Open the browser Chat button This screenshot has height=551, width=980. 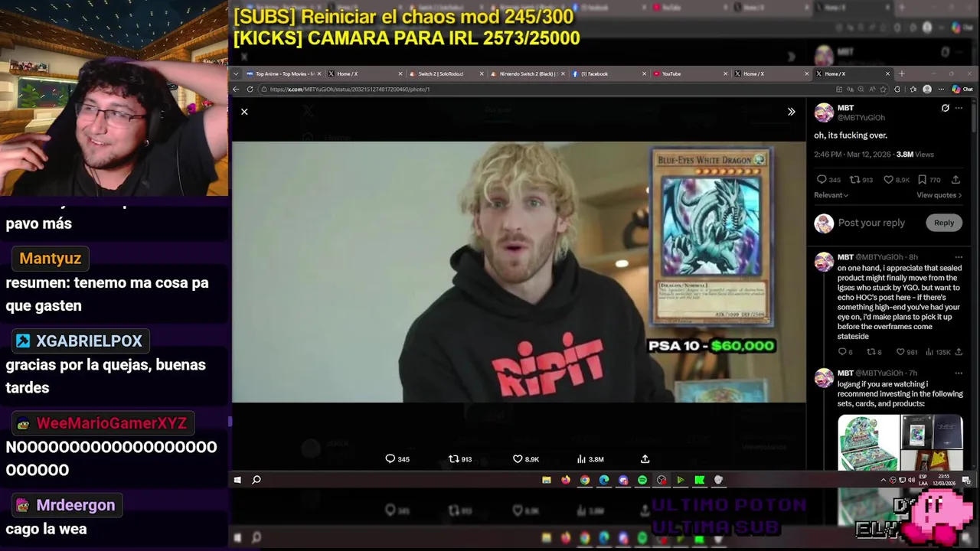tap(962, 89)
